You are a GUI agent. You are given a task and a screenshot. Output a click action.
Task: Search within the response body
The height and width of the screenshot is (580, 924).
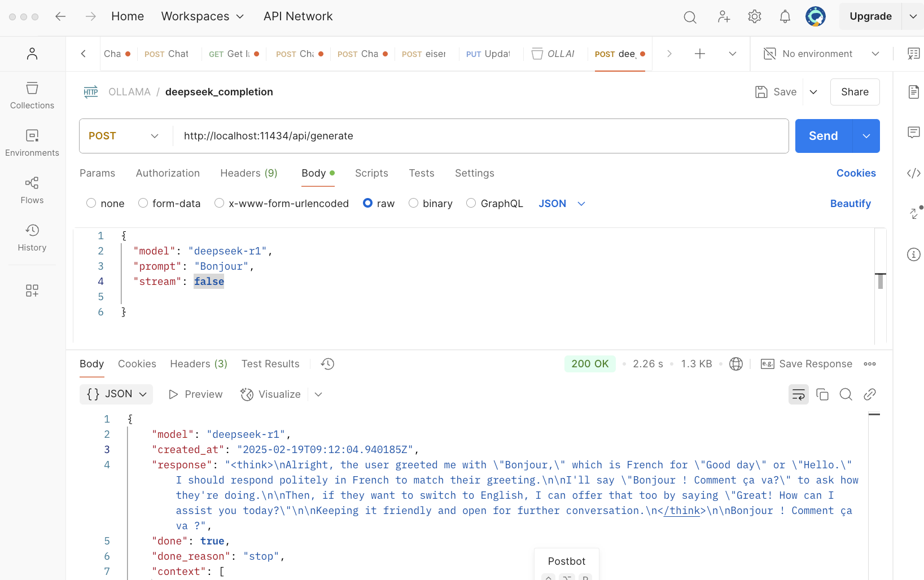[x=846, y=394]
